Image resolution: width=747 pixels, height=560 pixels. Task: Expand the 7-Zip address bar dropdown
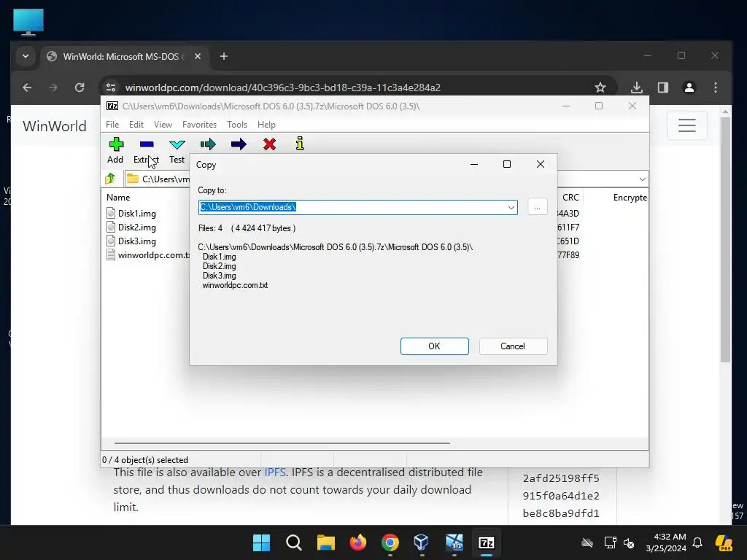642,179
